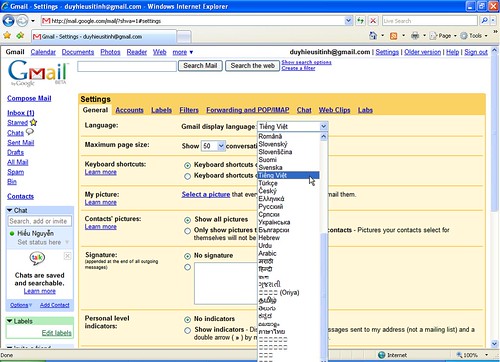The width and height of the screenshot is (500, 362).
Task: Click the Home toolbar icon
Action: (x=373, y=36)
